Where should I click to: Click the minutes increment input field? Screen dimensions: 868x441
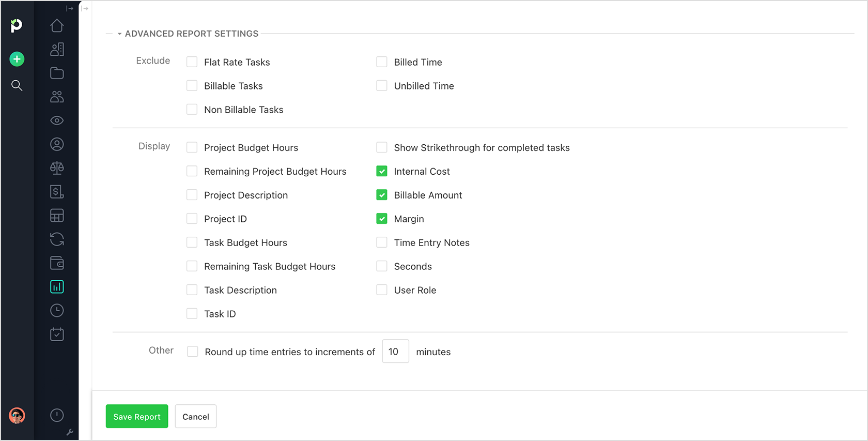click(x=395, y=351)
